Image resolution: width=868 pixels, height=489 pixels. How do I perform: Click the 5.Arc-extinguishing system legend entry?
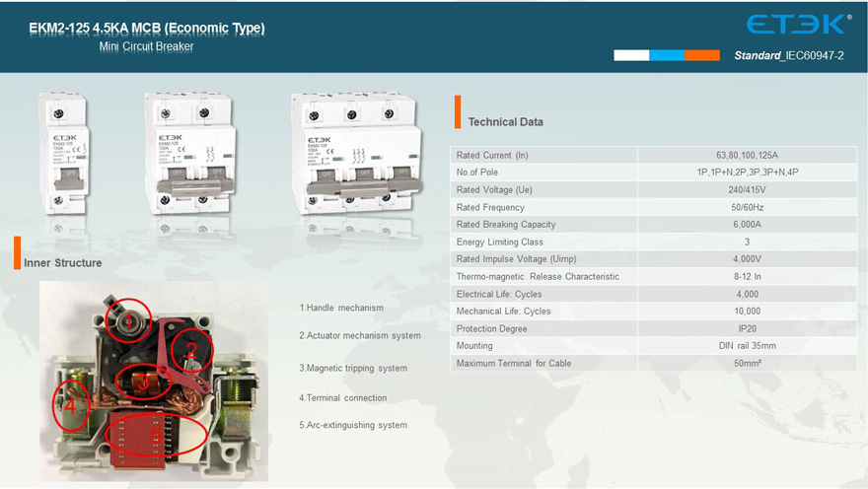pyautogui.click(x=353, y=425)
